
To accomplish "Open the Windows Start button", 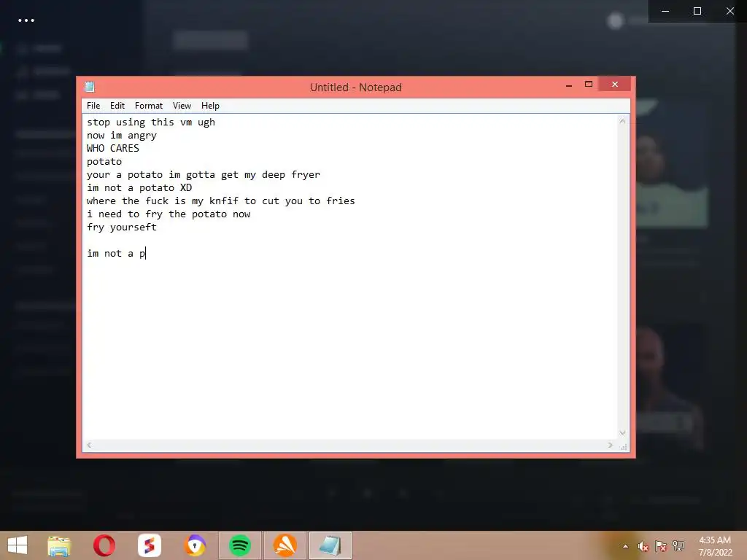I will [x=18, y=545].
